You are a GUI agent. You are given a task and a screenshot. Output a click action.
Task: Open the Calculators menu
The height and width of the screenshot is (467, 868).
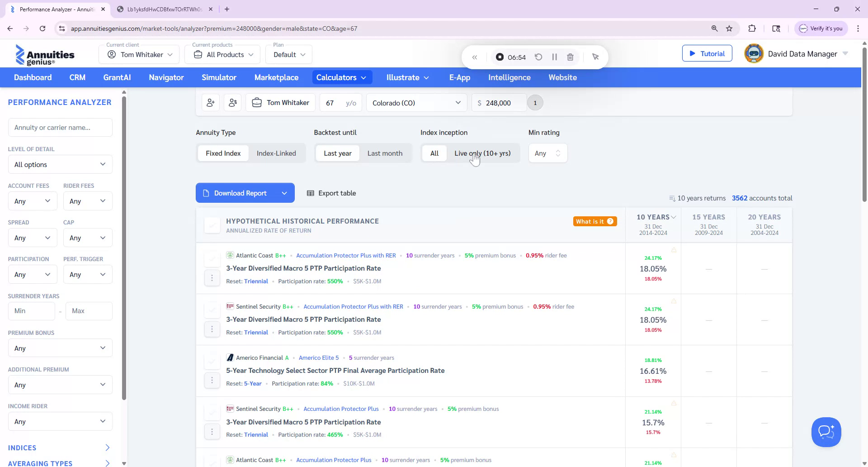pyautogui.click(x=341, y=77)
